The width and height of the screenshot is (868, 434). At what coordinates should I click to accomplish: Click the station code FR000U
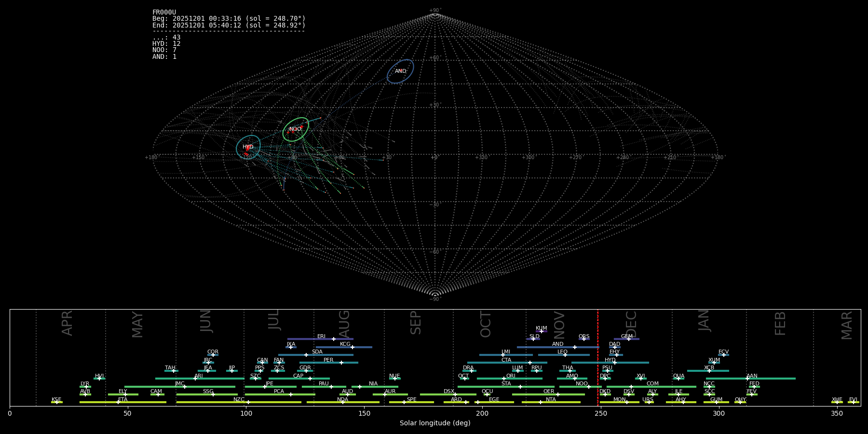click(164, 13)
